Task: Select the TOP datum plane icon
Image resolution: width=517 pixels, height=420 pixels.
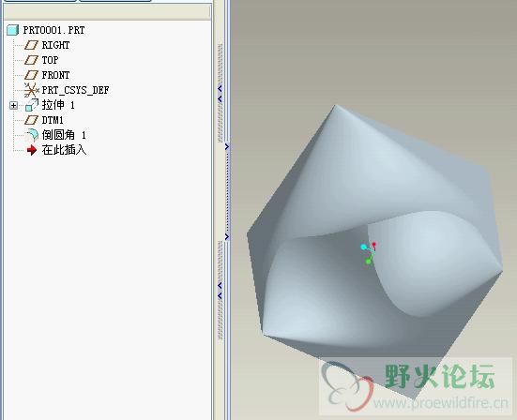Action: 31,60
